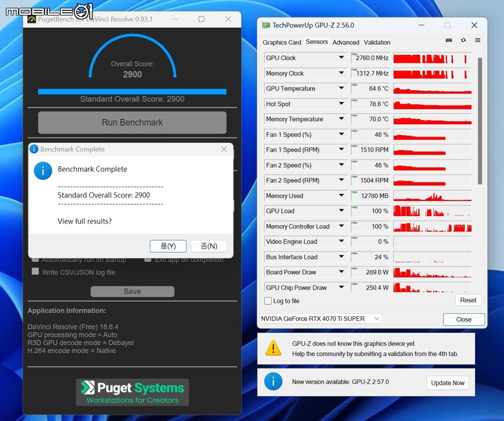Click the GPU Clock history graph
The width and height of the screenshot is (504, 421).
coord(432,58)
